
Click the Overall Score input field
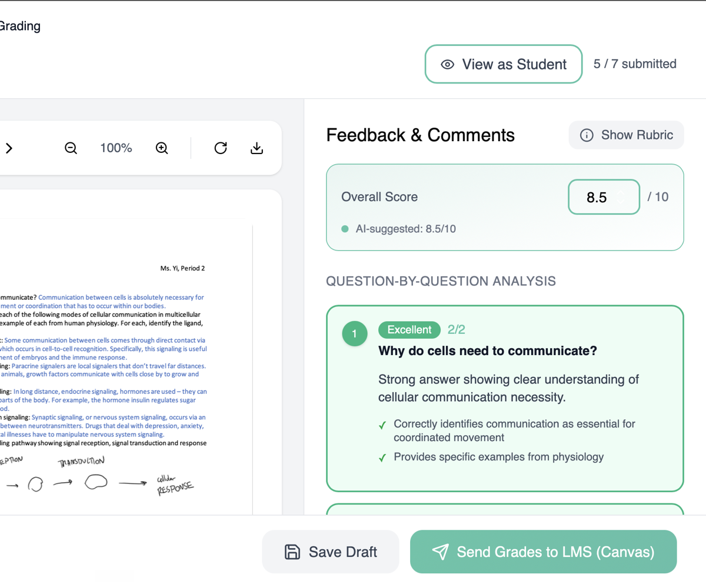click(x=604, y=197)
